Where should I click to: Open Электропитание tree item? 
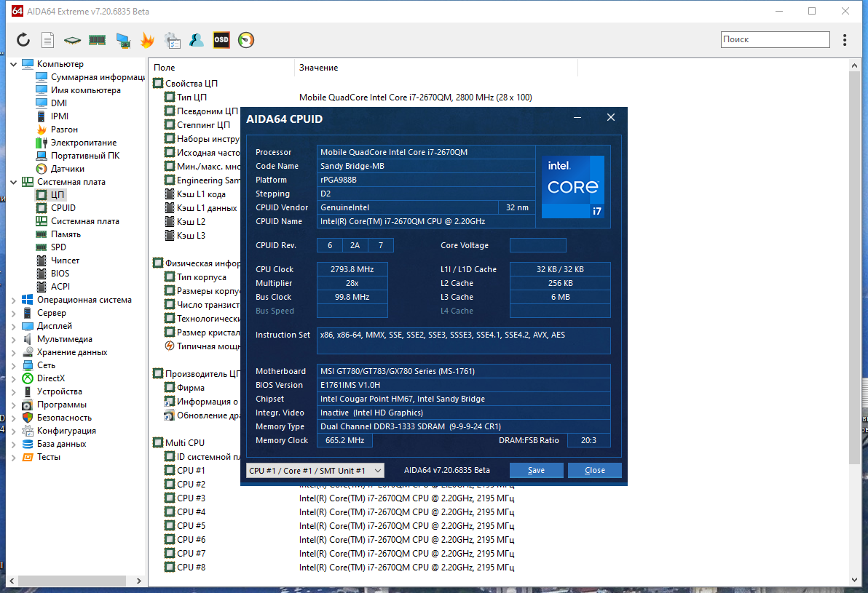click(x=76, y=143)
